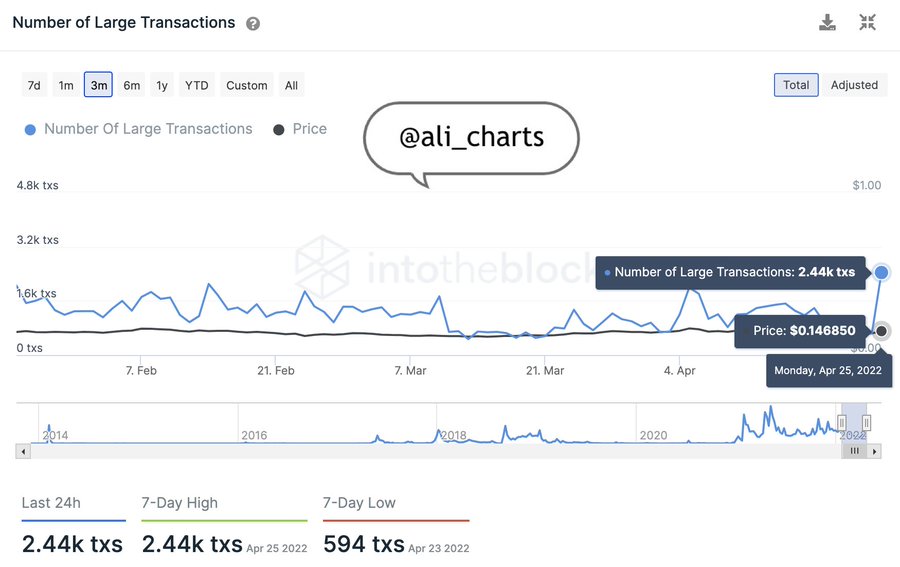Select the 1m time range
The width and height of the screenshot is (900, 567).
(66, 85)
